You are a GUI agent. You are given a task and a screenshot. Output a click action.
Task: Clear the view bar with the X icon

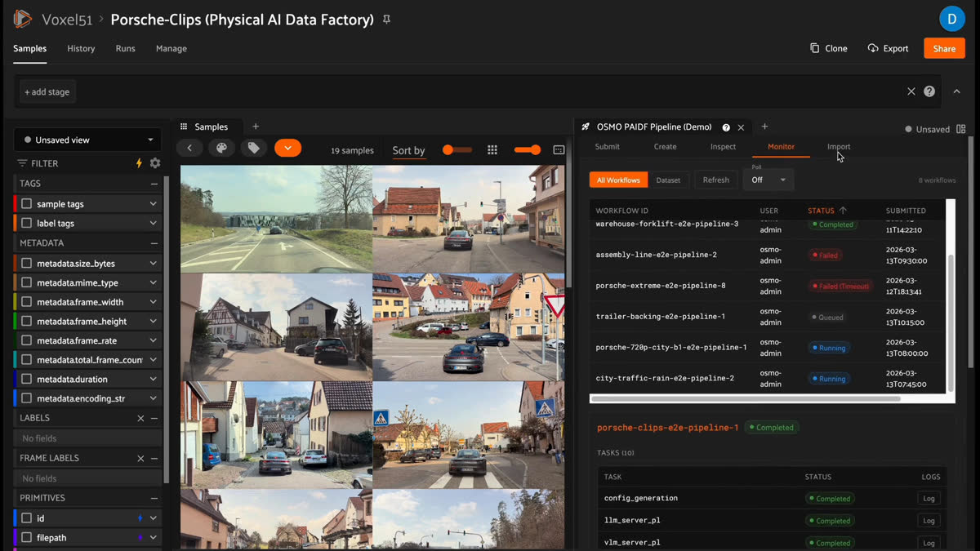pos(911,91)
